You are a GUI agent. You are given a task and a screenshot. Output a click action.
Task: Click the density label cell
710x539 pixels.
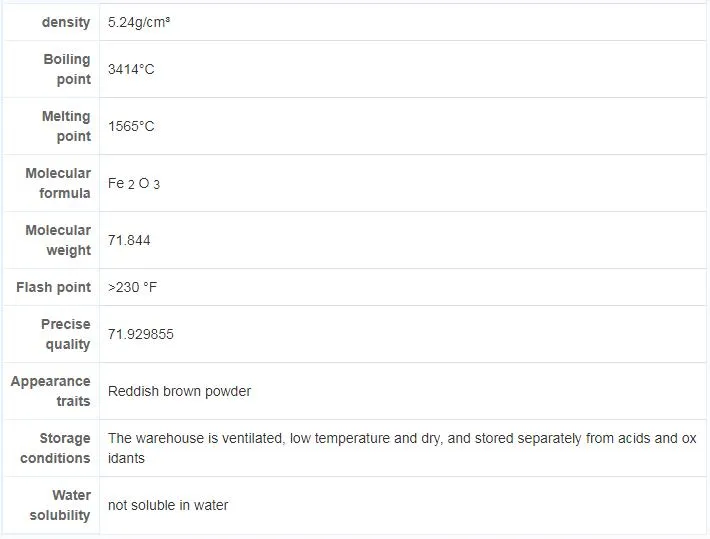coord(65,22)
